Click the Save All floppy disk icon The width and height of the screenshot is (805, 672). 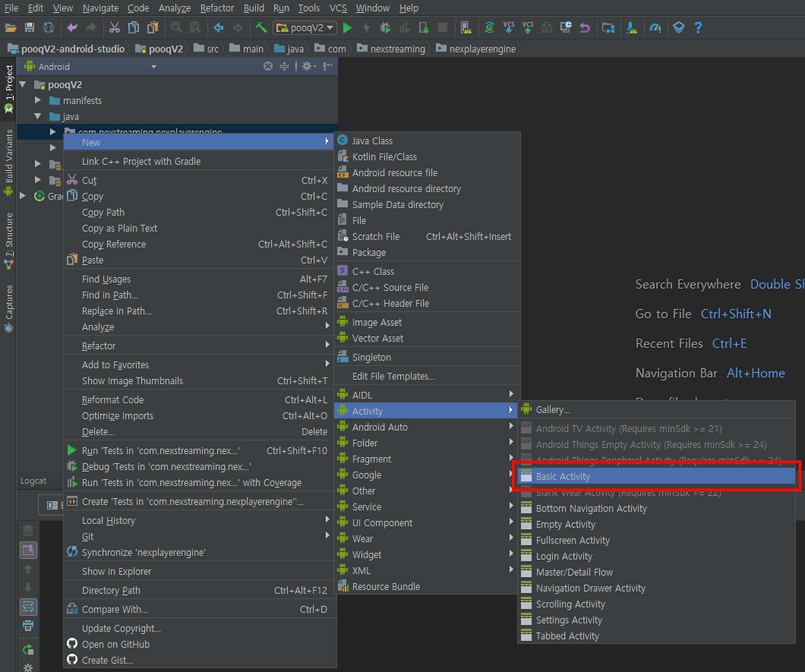click(x=29, y=28)
